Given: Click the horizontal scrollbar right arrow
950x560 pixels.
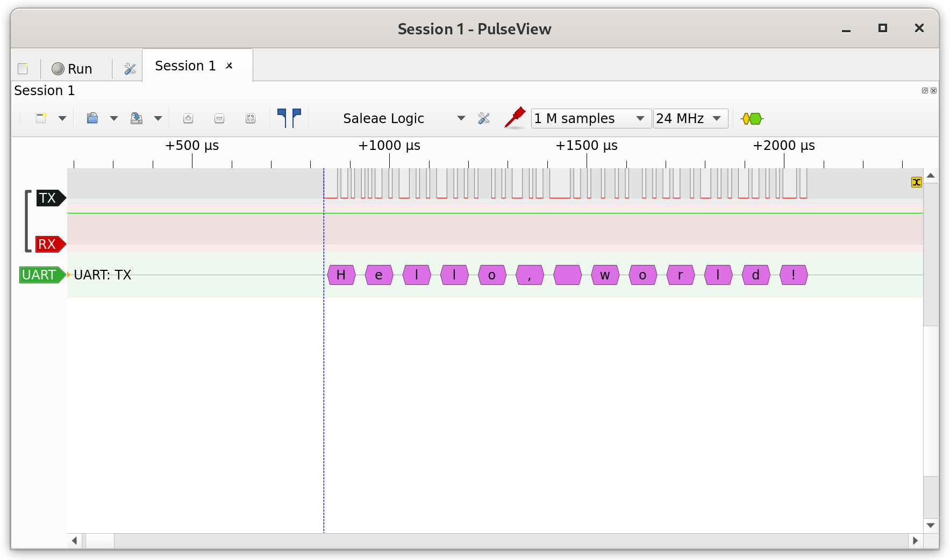Looking at the screenshot, I should coord(915,541).
